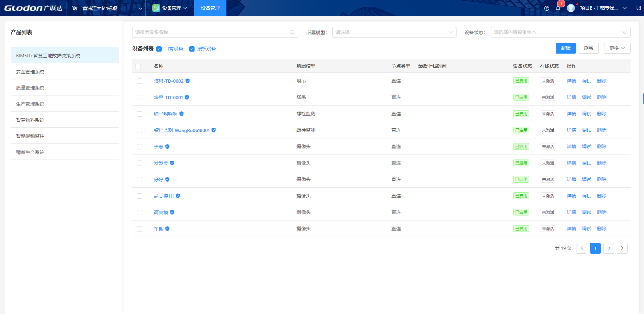Click the green 设备管理 app icon
Screen dimensions: 644x314
pos(156,8)
